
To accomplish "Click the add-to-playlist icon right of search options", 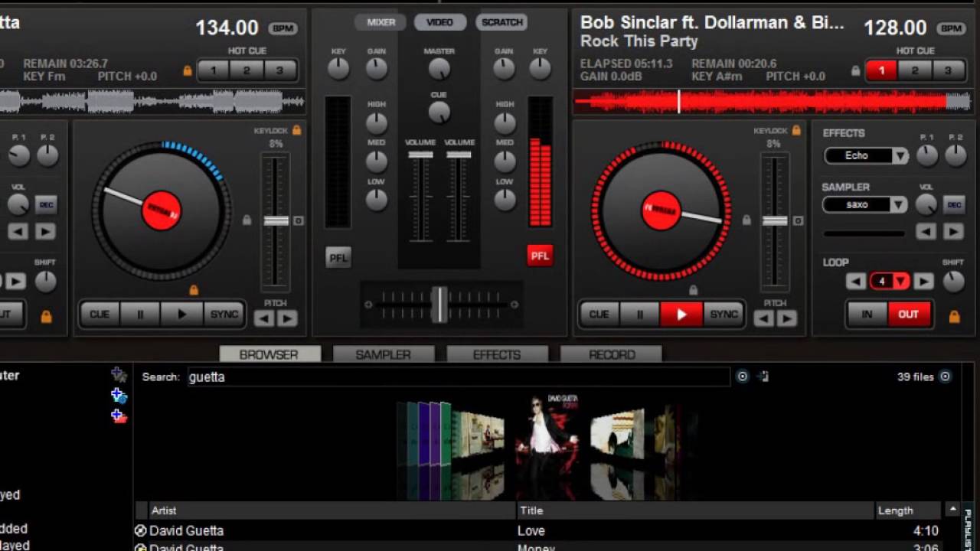I will click(763, 377).
